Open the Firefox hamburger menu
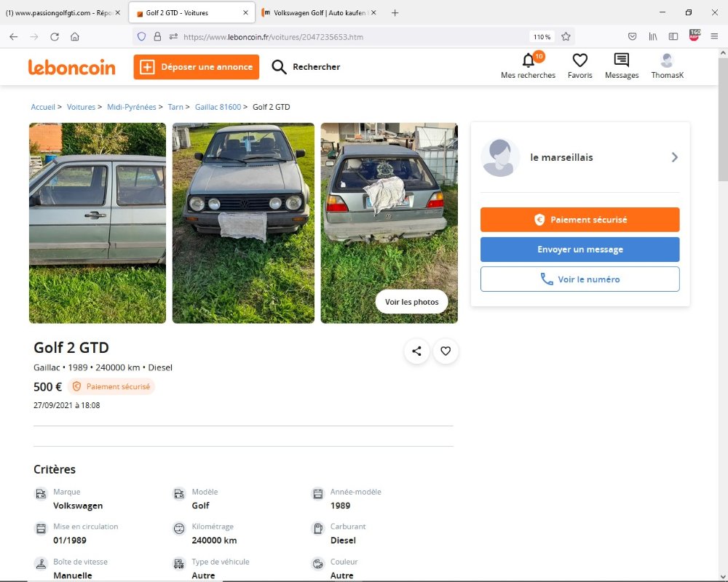This screenshot has height=582, width=728. pyautogui.click(x=714, y=36)
